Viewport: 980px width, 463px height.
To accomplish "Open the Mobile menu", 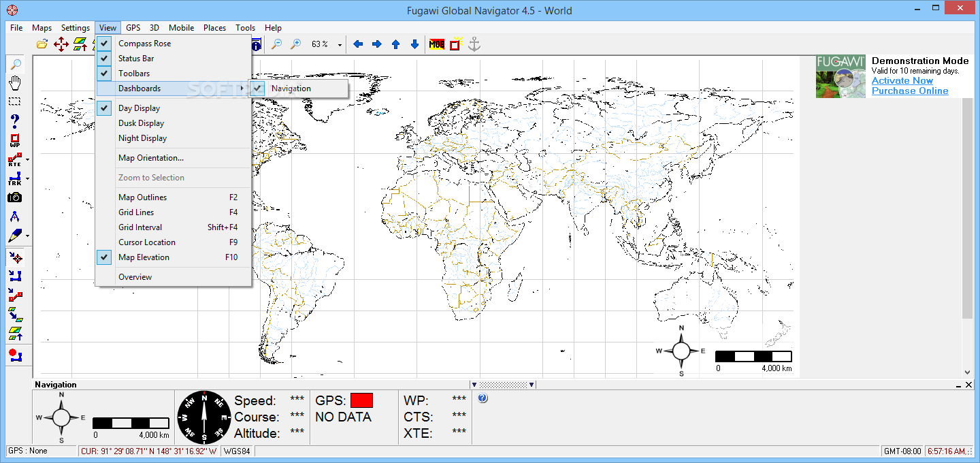I will [x=181, y=28].
